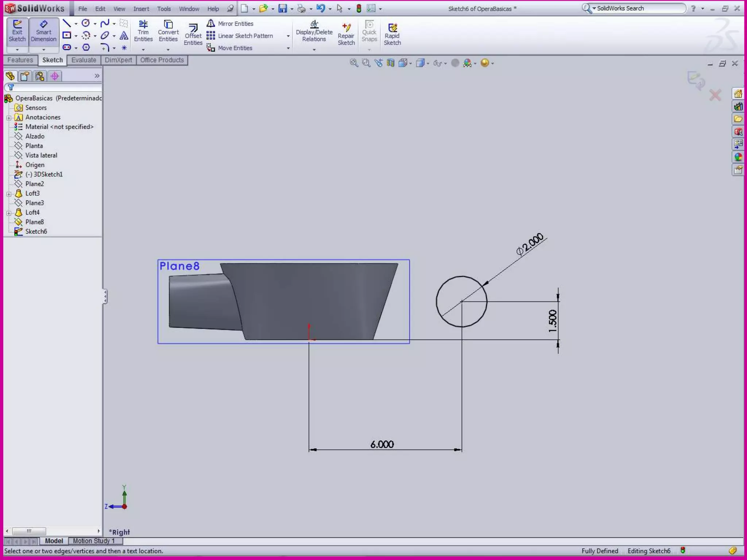The height and width of the screenshot is (560, 747).
Task: Switch to the Evaluate tab
Action: point(84,60)
